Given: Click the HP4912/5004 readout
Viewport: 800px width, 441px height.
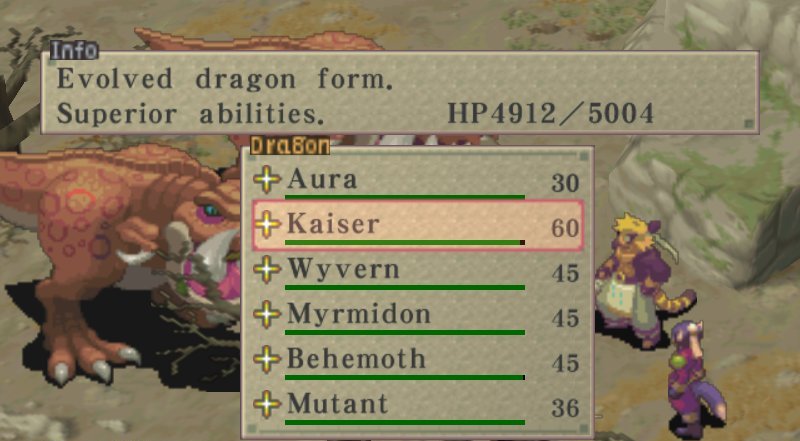Looking at the screenshot, I should 551,113.
